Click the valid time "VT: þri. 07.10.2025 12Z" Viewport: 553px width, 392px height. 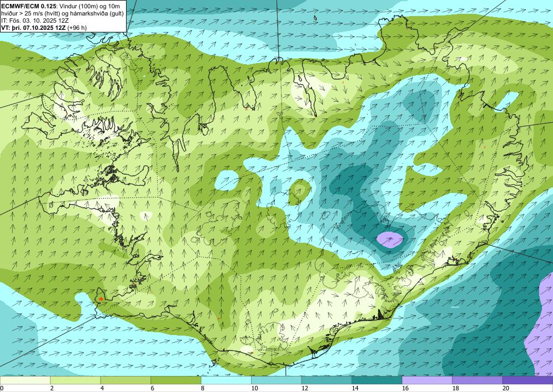pyautogui.click(x=35, y=28)
